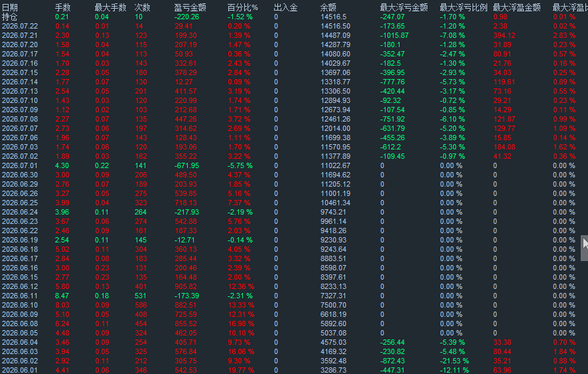Viewport: 588px width, 374px height.
Task: Click the 905.82 profit amount cell
Action: point(186,286)
